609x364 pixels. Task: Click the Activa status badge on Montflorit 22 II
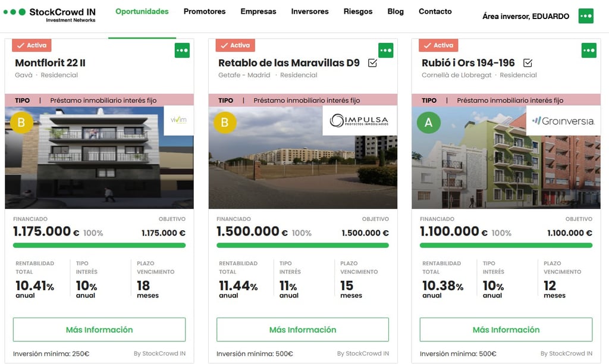coord(32,45)
